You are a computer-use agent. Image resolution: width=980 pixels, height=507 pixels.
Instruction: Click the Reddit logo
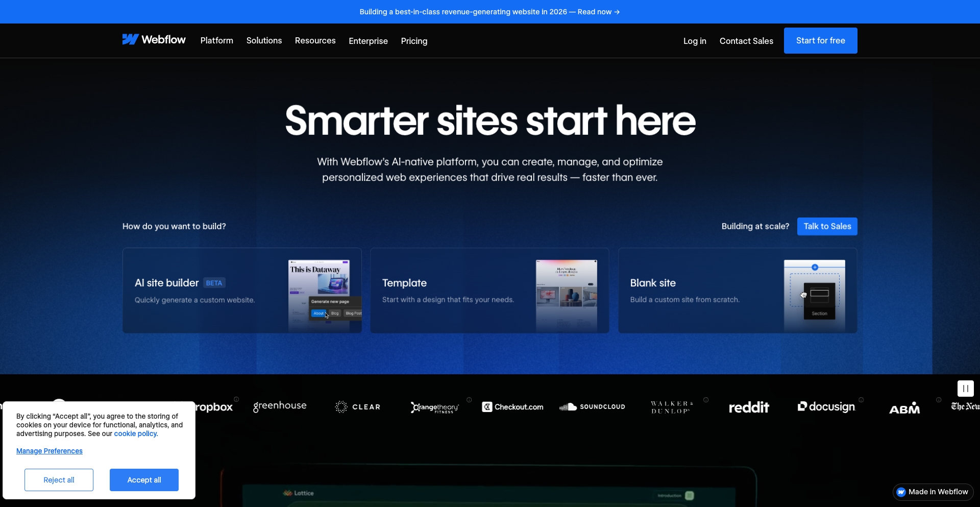pos(749,406)
